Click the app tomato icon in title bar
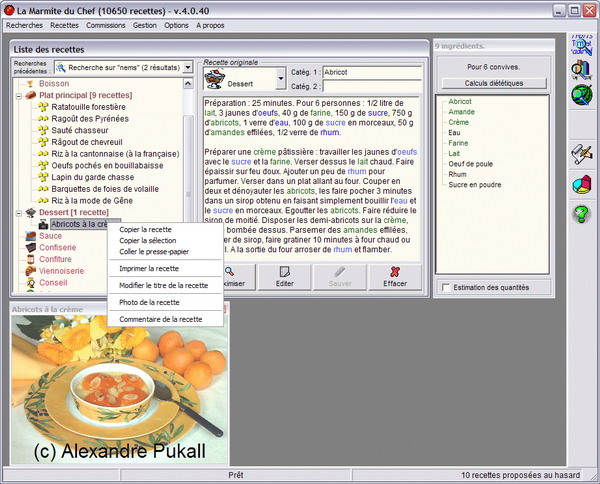The image size is (600, 484). point(9,11)
